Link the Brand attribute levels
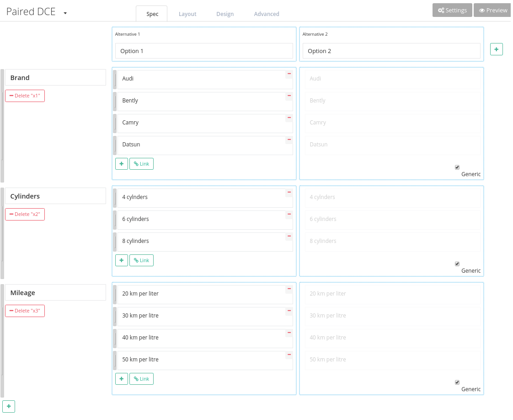Screen dimensions: 513x420 tap(141, 163)
